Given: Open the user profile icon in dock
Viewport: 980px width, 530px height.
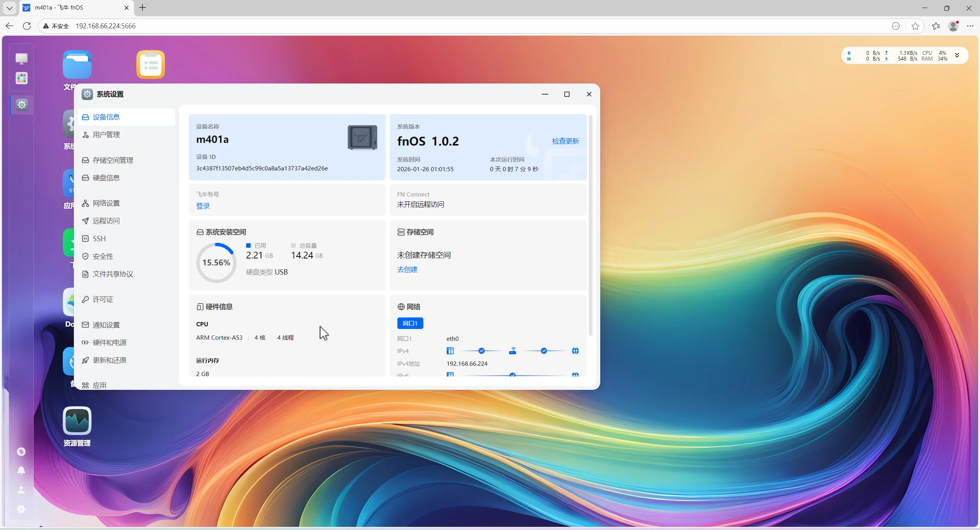Looking at the screenshot, I should coord(21,490).
